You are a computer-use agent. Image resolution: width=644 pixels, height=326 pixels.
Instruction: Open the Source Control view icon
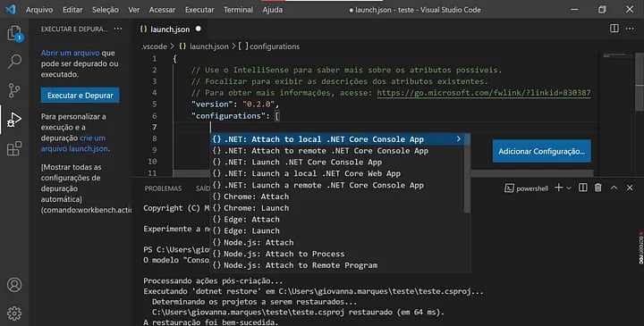click(14, 90)
